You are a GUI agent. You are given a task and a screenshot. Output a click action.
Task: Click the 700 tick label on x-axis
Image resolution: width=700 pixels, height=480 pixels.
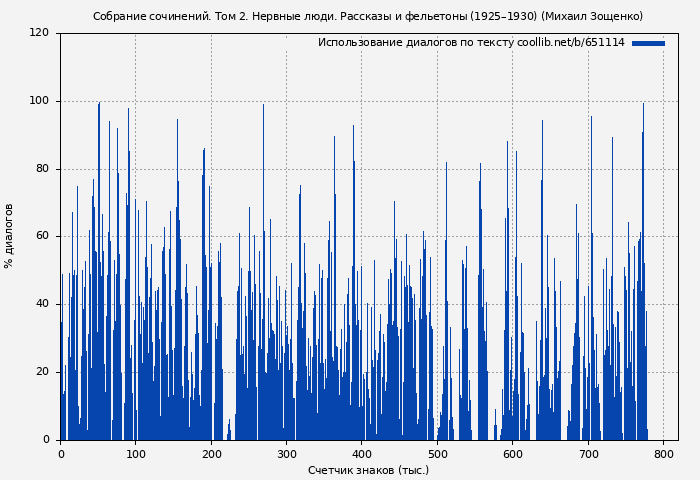(589, 453)
